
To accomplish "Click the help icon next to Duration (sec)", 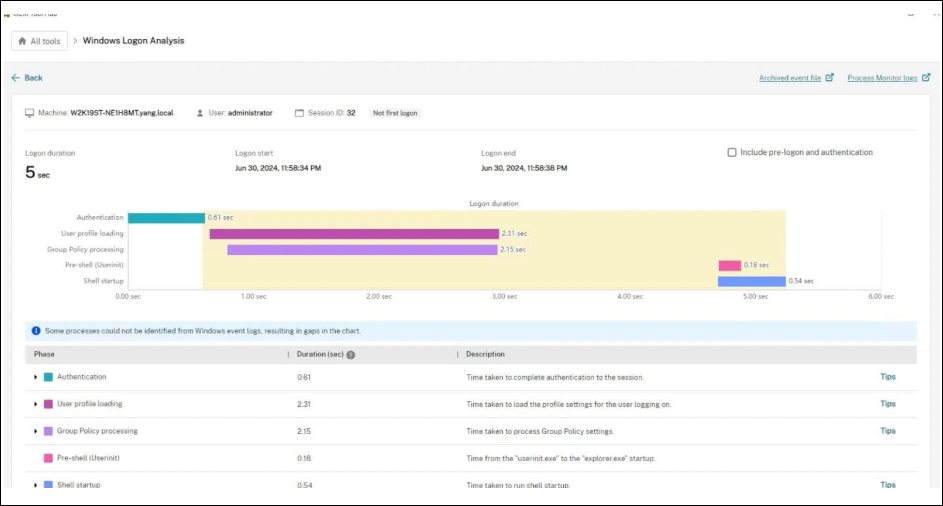I will tap(351, 355).
